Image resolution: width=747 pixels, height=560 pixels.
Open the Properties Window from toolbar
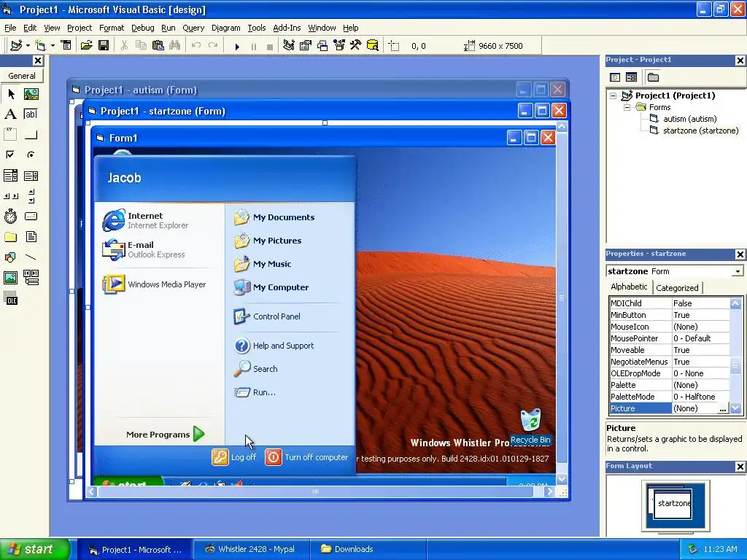306,45
